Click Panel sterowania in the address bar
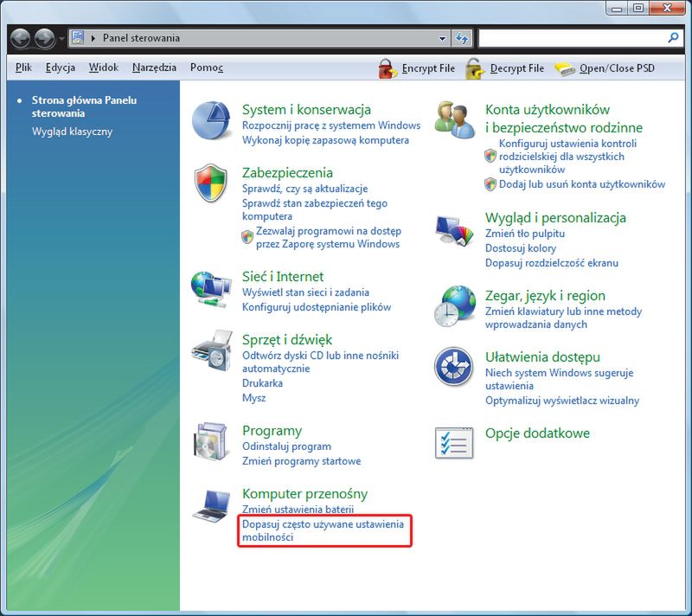Screen dimensions: 692x616 click(x=141, y=38)
